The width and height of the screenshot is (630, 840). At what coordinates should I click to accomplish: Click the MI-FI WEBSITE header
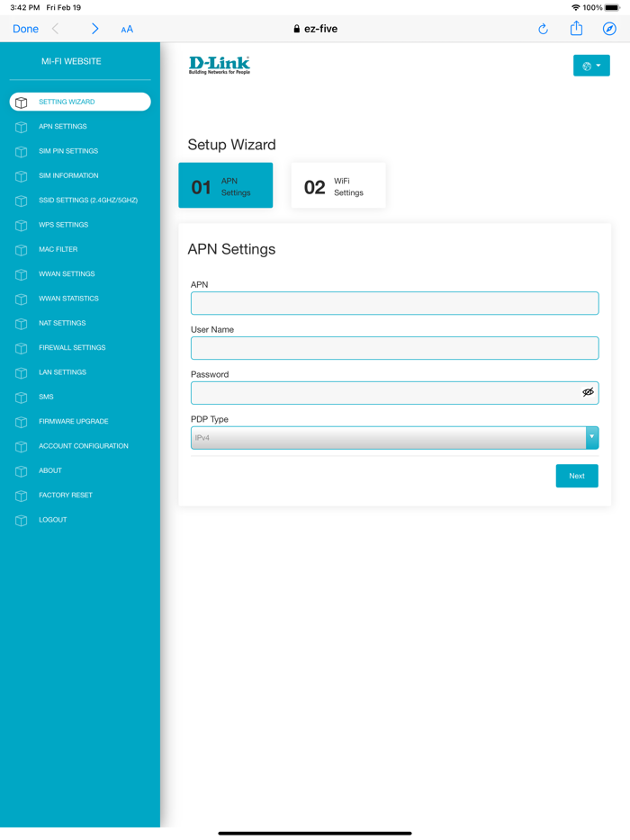71,62
